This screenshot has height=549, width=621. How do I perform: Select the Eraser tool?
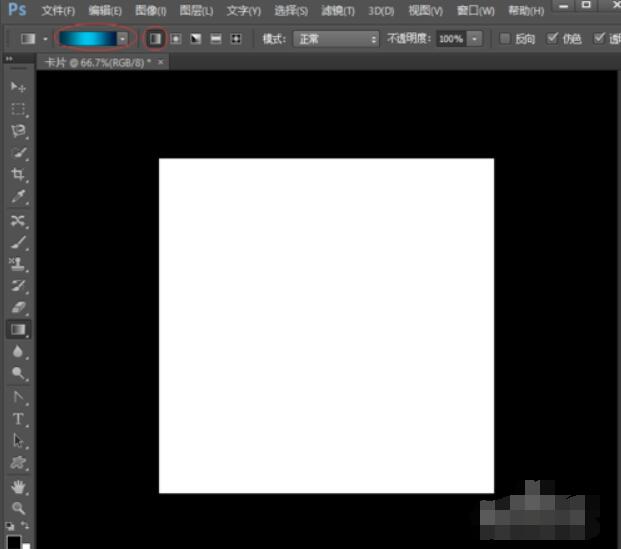click(18, 307)
